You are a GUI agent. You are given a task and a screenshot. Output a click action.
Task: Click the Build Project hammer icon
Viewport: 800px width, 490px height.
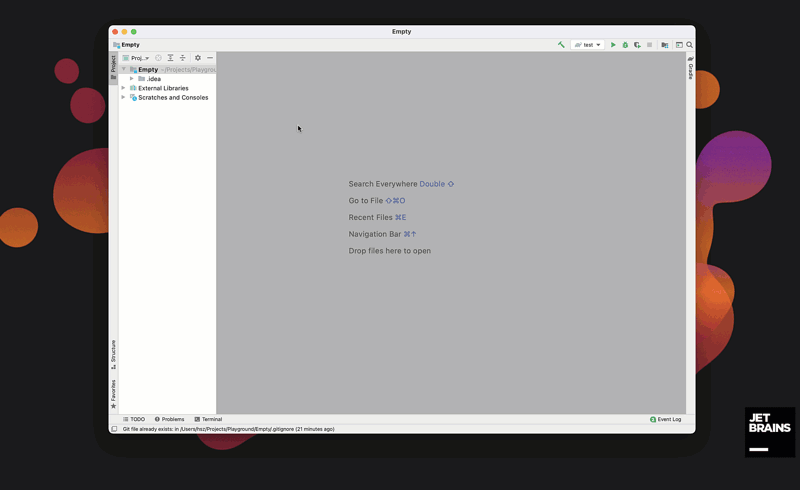pyautogui.click(x=561, y=45)
